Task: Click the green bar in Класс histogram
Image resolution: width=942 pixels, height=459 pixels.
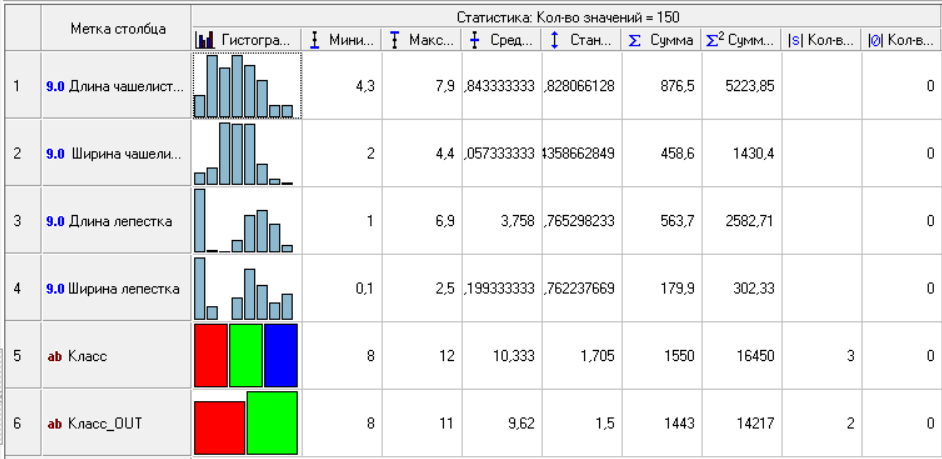Action: (246, 355)
